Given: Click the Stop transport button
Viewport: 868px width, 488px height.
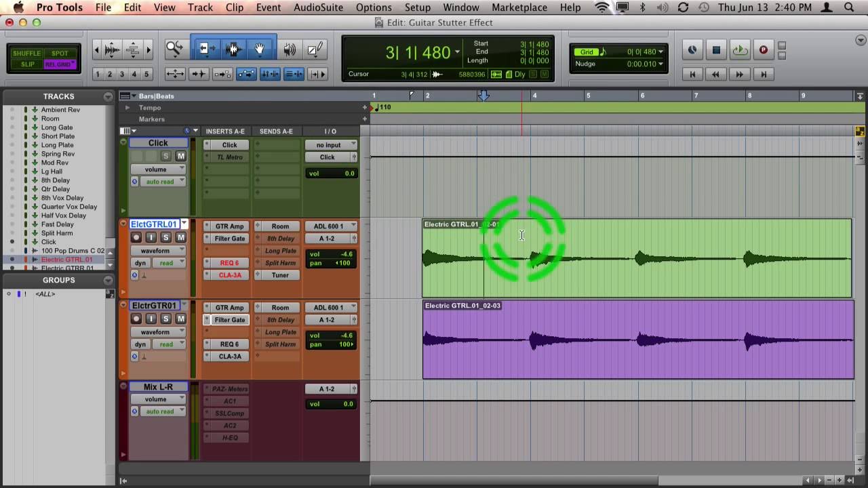Looking at the screenshot, I should [716, 49].
